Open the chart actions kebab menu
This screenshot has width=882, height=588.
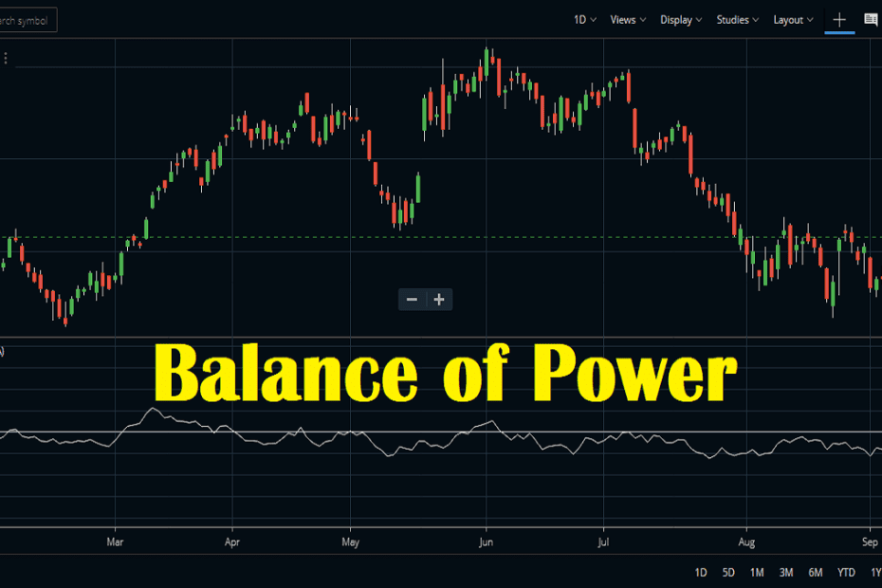tap(6, 58)
